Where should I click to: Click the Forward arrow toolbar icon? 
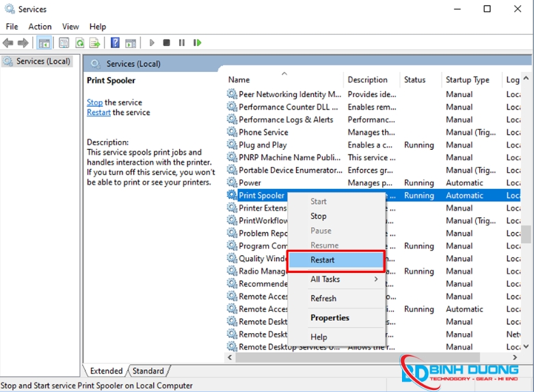pos(23,42)
